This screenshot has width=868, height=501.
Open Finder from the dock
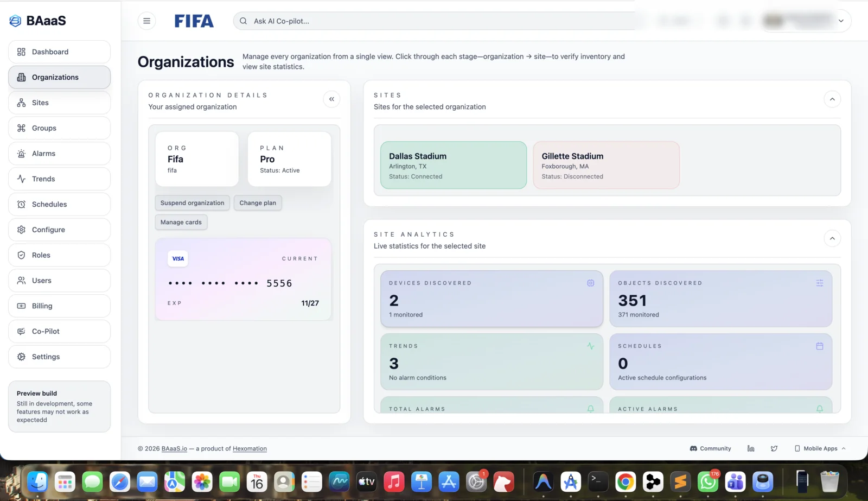[x=37, y=481]
